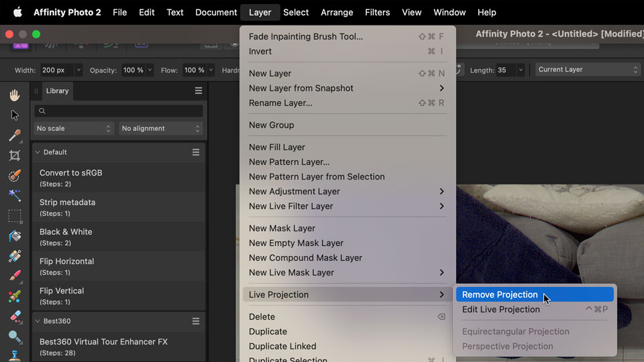Open the Width value dropdown
Screen dimensions: 644x362
(78, 70)
